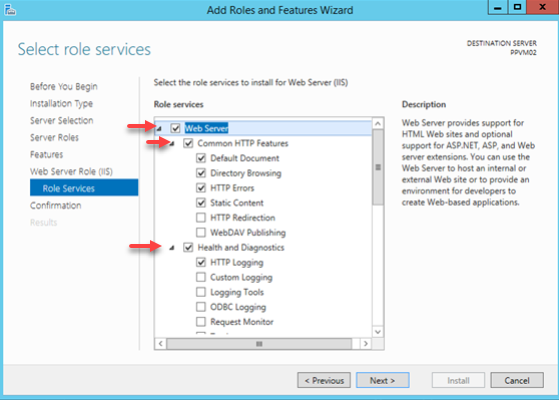This screenshot has width=559, height=400.
Task: Click the Previous button
Action: pyautogui.click(x=324, y=380)
